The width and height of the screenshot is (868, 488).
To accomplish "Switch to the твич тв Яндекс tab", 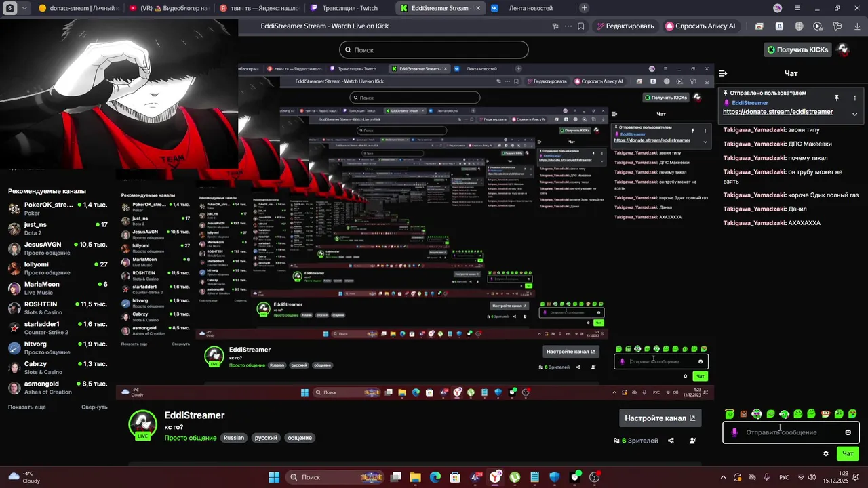I will click(x=258, y=8).
